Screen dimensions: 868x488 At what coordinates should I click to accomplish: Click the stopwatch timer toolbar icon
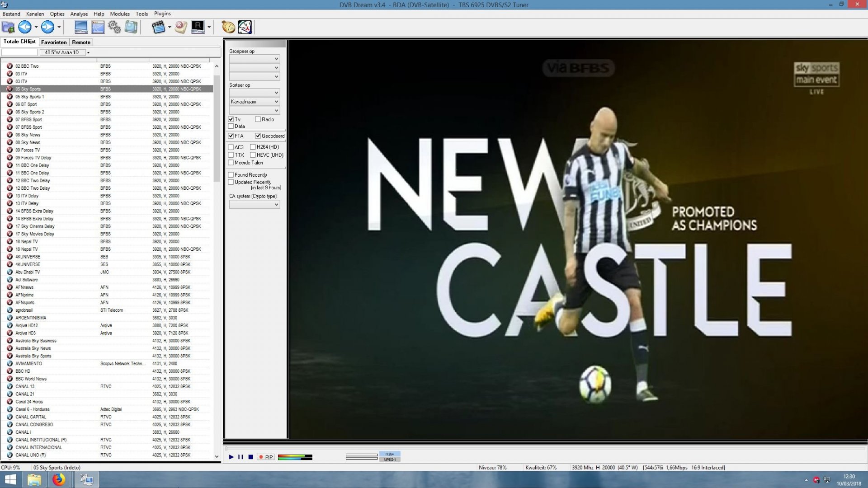click(228, 27)
